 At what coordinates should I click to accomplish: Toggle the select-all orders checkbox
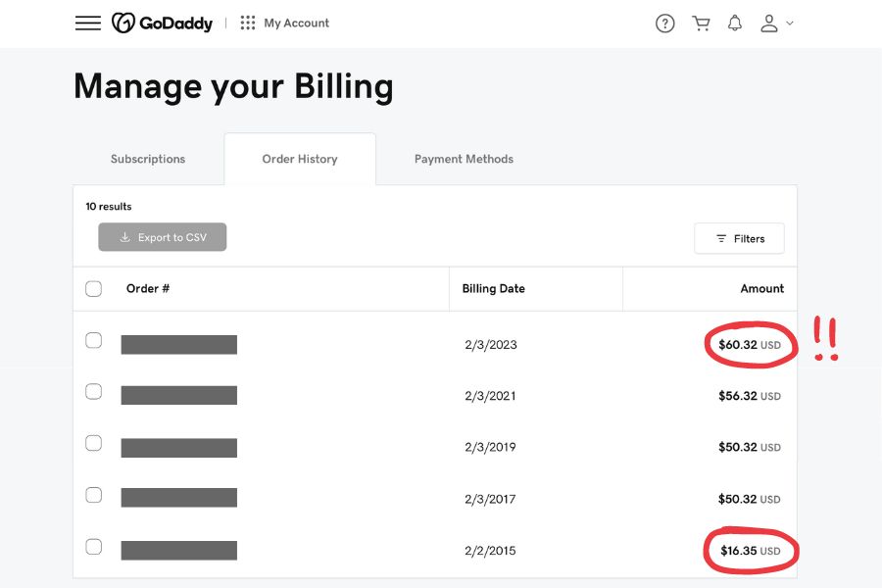(94, 289)
